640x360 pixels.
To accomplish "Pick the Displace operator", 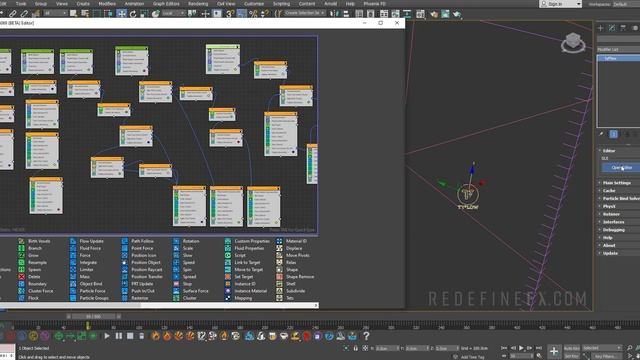I will [289, 248].
